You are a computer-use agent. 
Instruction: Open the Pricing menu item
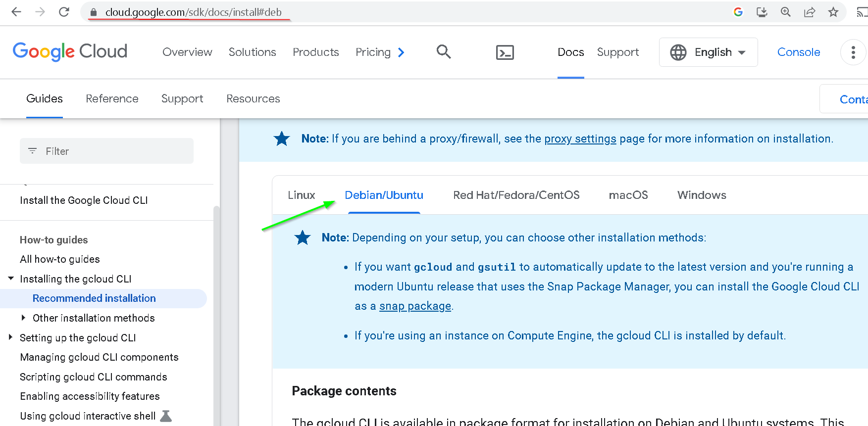click(x=373, y=52)
